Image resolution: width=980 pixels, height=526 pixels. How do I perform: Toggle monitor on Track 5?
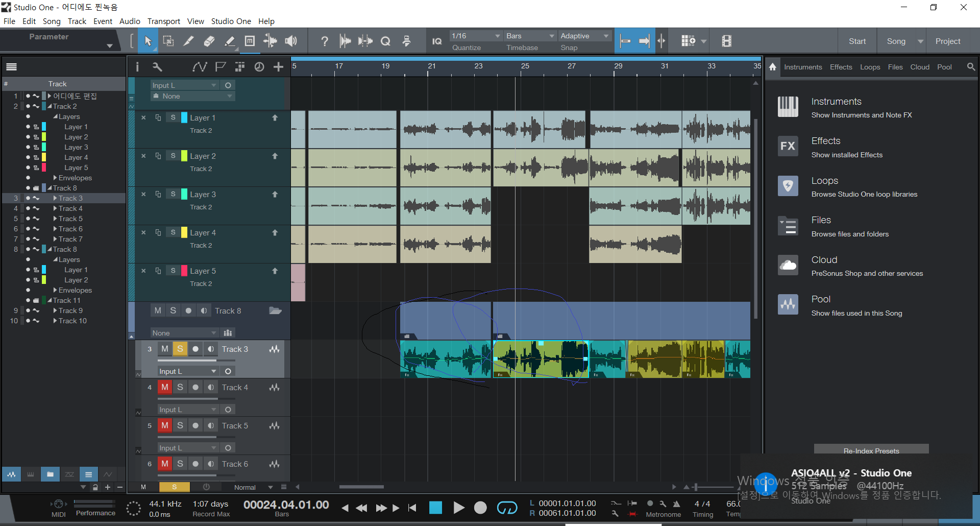point(211,425)
